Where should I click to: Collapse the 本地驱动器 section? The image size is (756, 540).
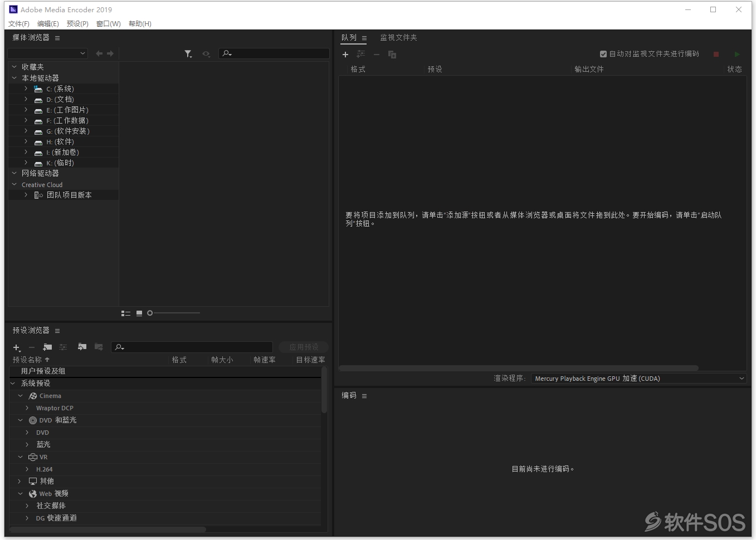point(14,78)
